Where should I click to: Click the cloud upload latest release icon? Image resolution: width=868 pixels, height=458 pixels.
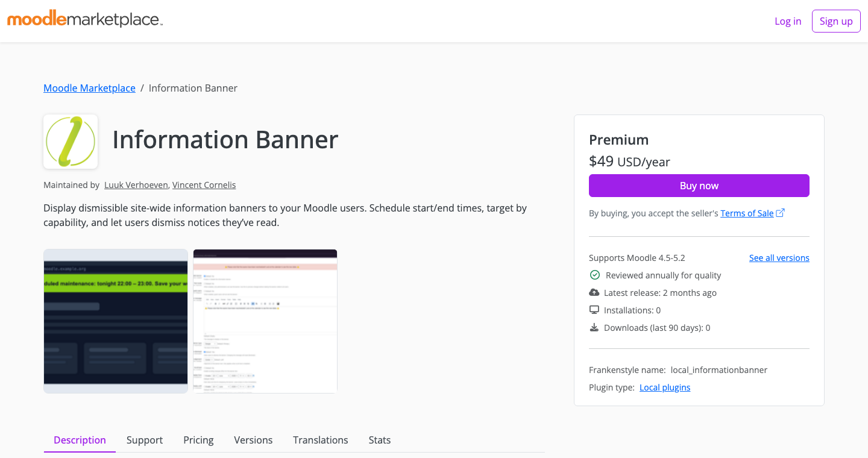(x=594, y=292)
